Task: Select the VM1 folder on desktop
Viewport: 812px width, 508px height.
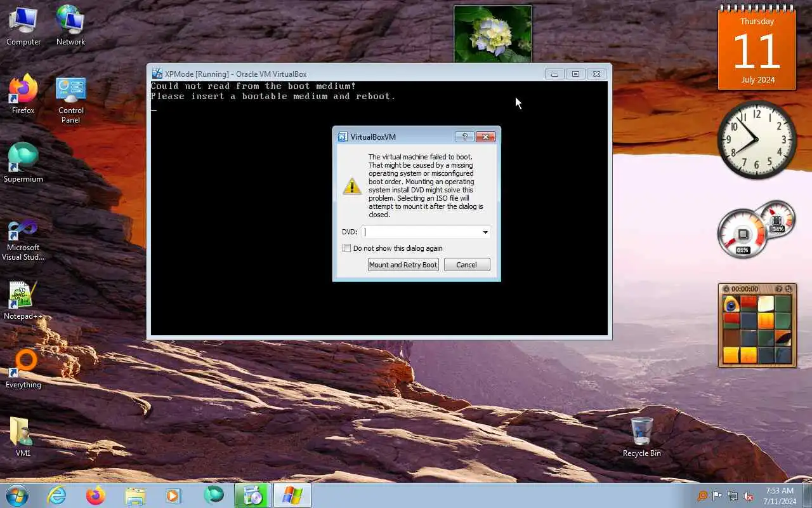Action: [x=23, y=437]
